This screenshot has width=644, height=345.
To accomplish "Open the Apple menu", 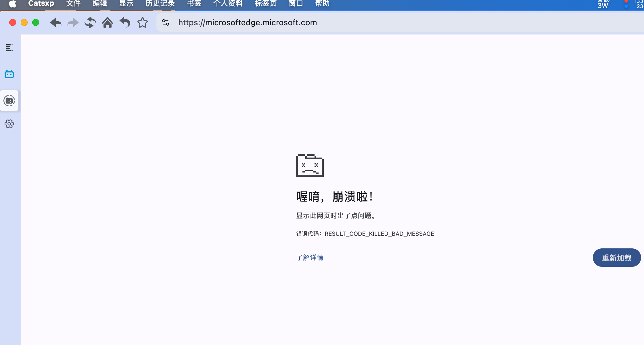I will click(x=13, y=3).
